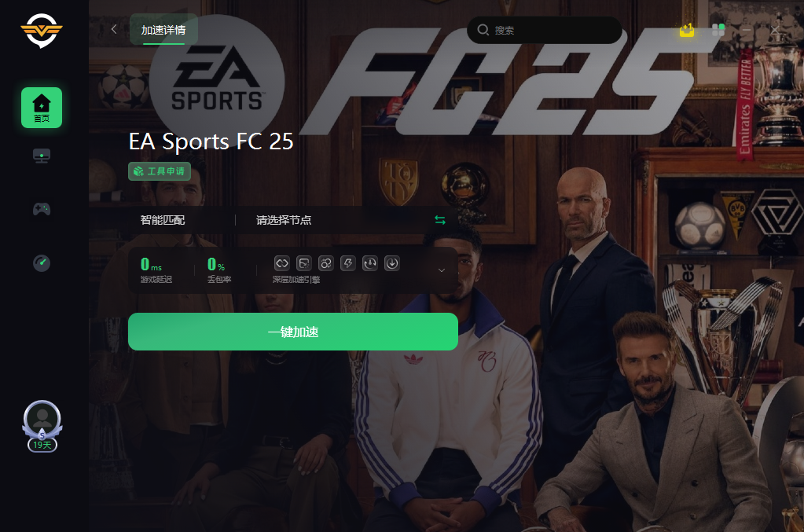Click the linked circles engine icon
This screenshot has height=532, width=804.
(326, 263)
